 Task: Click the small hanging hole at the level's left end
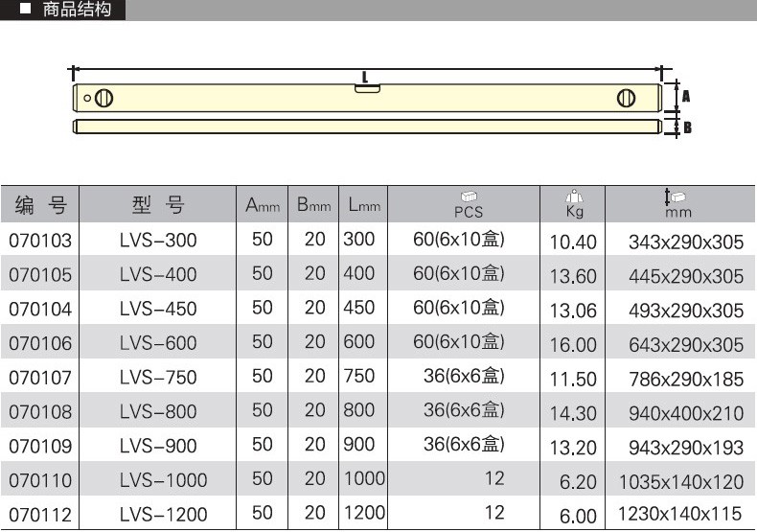[87, 98]
